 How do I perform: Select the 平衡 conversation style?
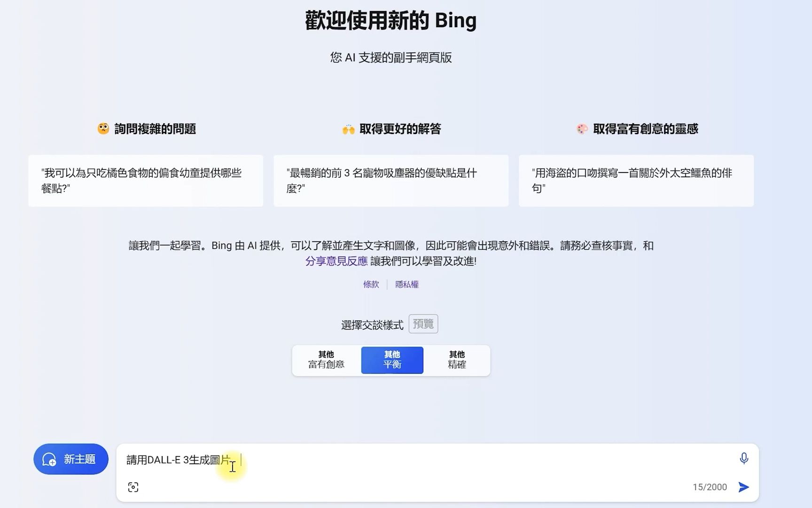[392, 360]
